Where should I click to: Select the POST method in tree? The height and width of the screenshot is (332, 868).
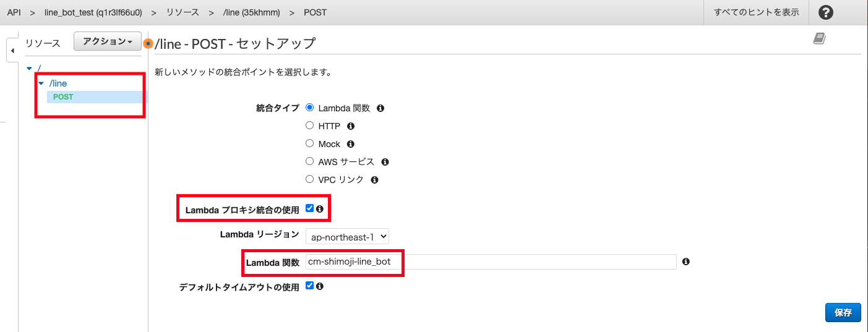tap(63, 97)
